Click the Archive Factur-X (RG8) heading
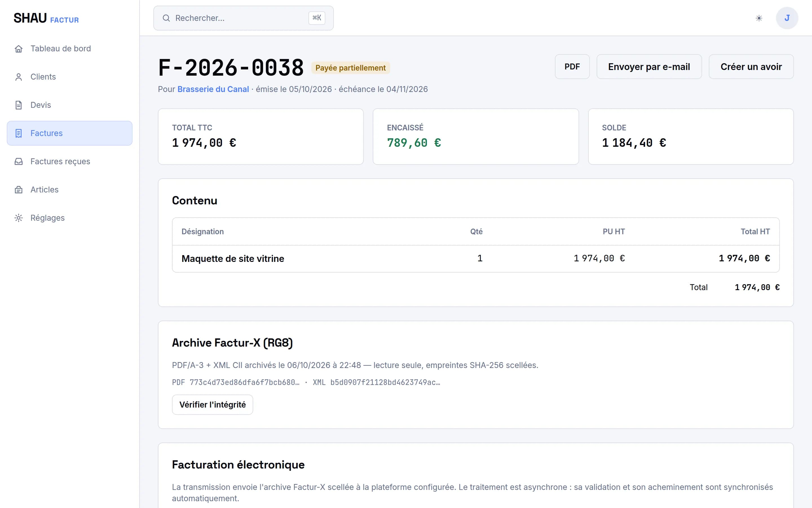 click(232, 343)
